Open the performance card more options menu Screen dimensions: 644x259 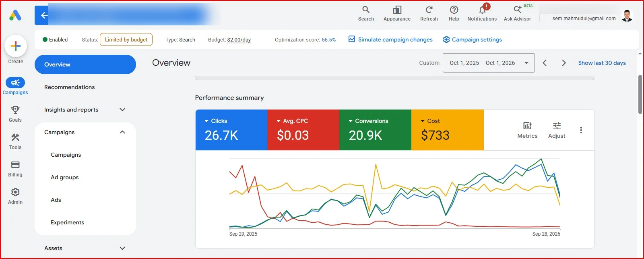point(581,130)
